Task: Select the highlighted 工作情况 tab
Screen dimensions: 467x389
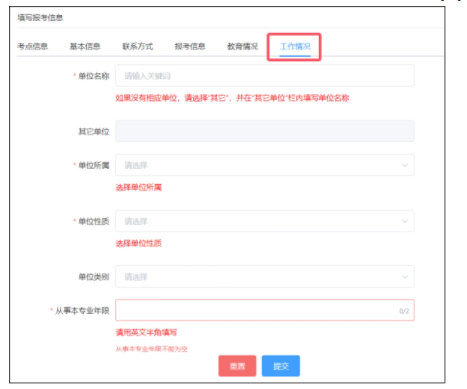Action: coord(295,46)
